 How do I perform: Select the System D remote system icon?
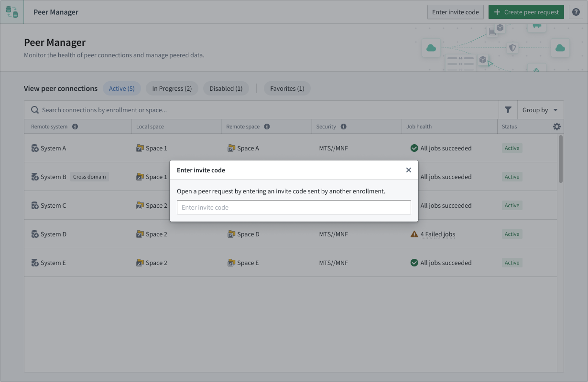coord(35,234)
